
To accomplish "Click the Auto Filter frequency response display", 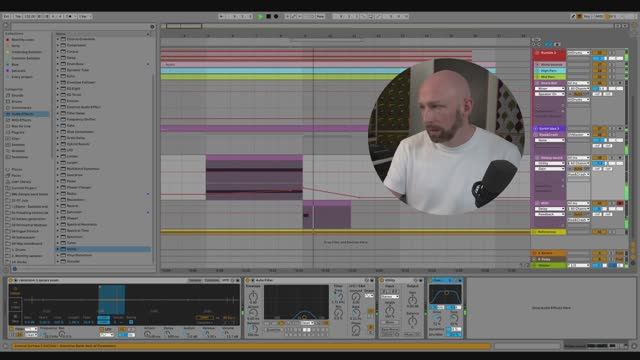I will point(296,302).
